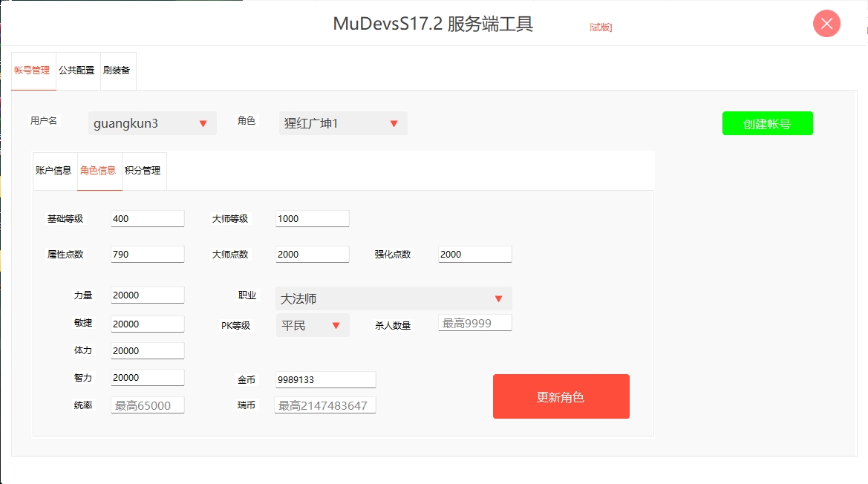Image resolution: width=868 pixels, height=484 pixels.
Task: Focus the 杀人数量 input field
Action: [474, 323]
